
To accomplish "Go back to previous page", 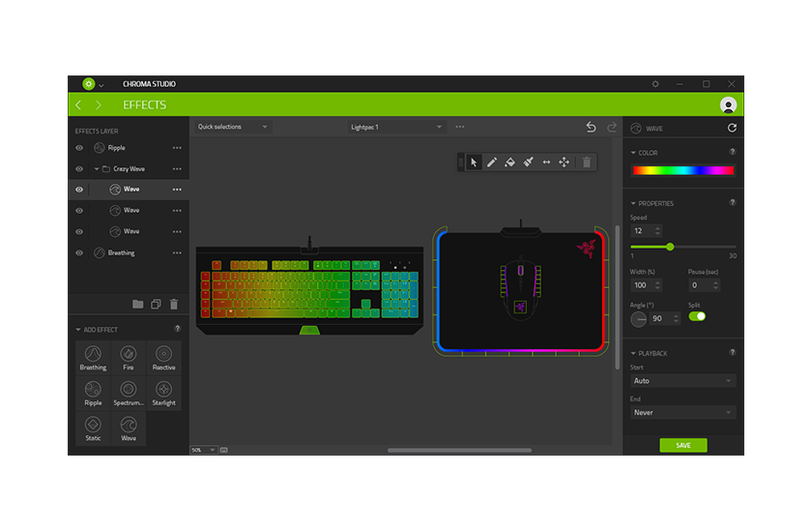I will pos(78,105).
